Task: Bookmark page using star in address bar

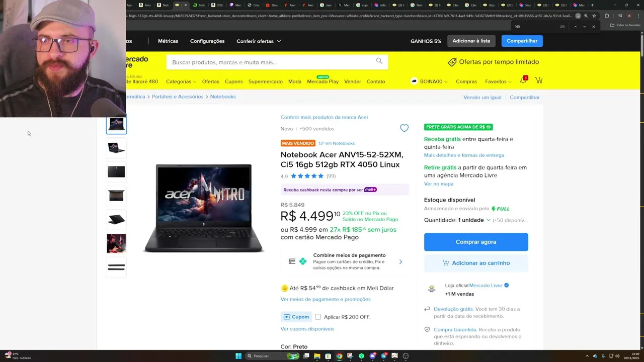Action: click(x=594, y=16)
